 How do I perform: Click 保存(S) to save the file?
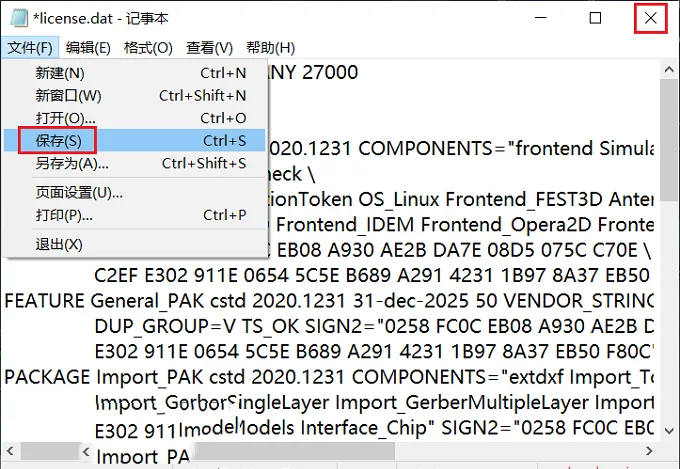[x=134, y=141]
